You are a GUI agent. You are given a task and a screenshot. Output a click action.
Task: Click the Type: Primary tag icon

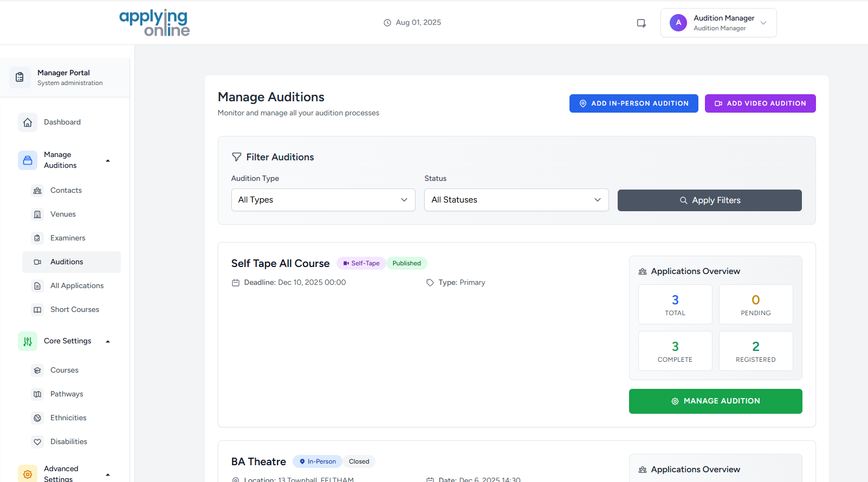(430, 283)
